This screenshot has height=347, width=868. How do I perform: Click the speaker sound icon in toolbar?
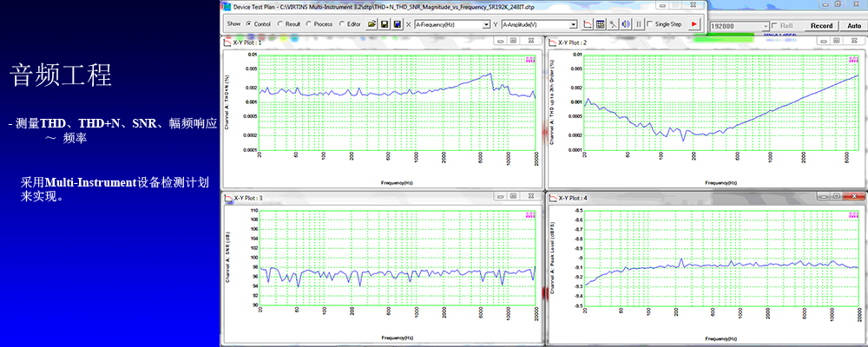tap(626, 24)
